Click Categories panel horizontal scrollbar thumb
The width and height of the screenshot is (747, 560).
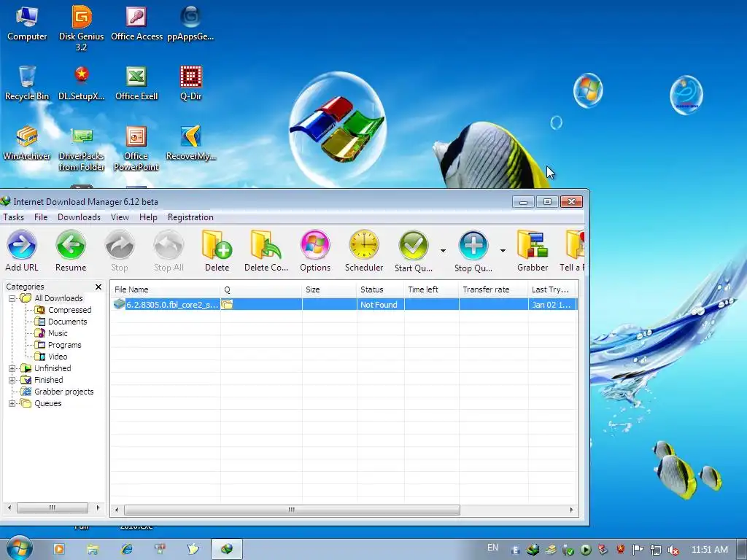[x=53, y=508]
